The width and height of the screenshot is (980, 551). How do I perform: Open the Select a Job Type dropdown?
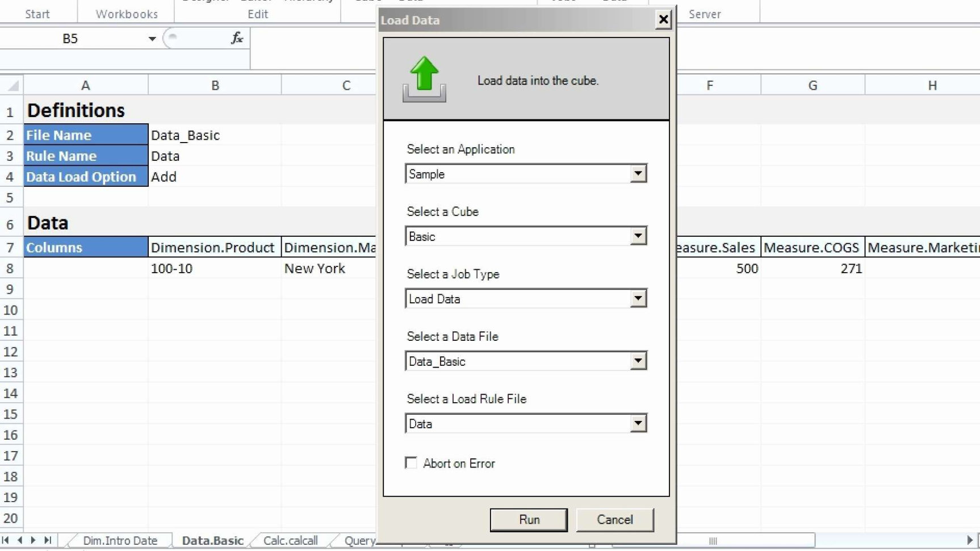(x=638, y=298)
